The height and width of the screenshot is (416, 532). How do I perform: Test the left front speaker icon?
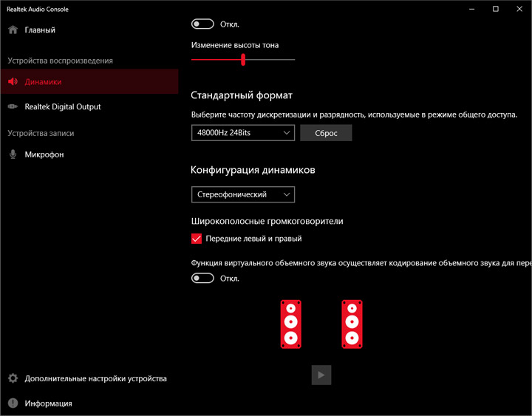click(291, 324)
